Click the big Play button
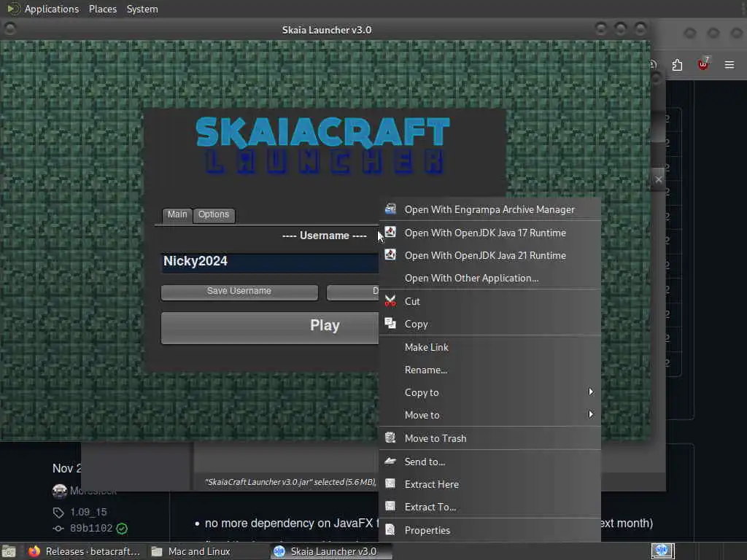 tap(270, 327)
